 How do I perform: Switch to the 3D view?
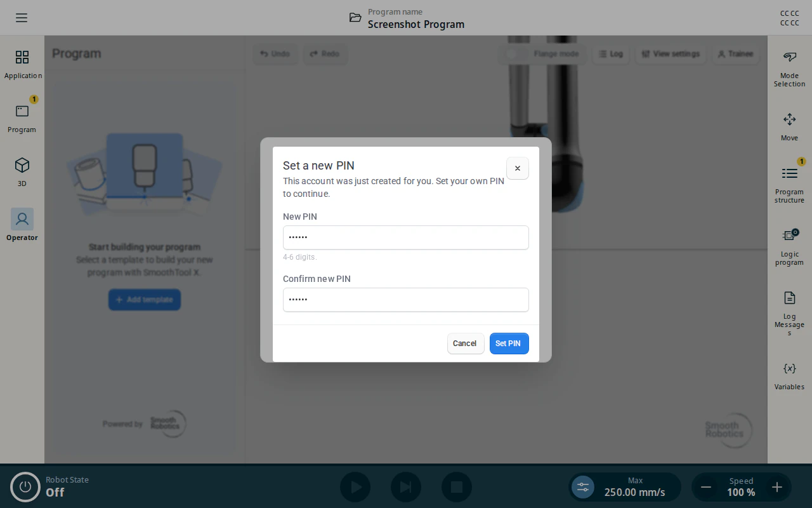click(x=22, y=173)
